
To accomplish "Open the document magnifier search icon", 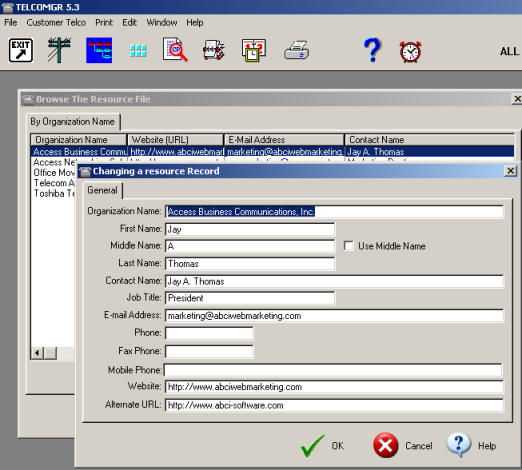I will pyautogui.click(x=175, y=50).
